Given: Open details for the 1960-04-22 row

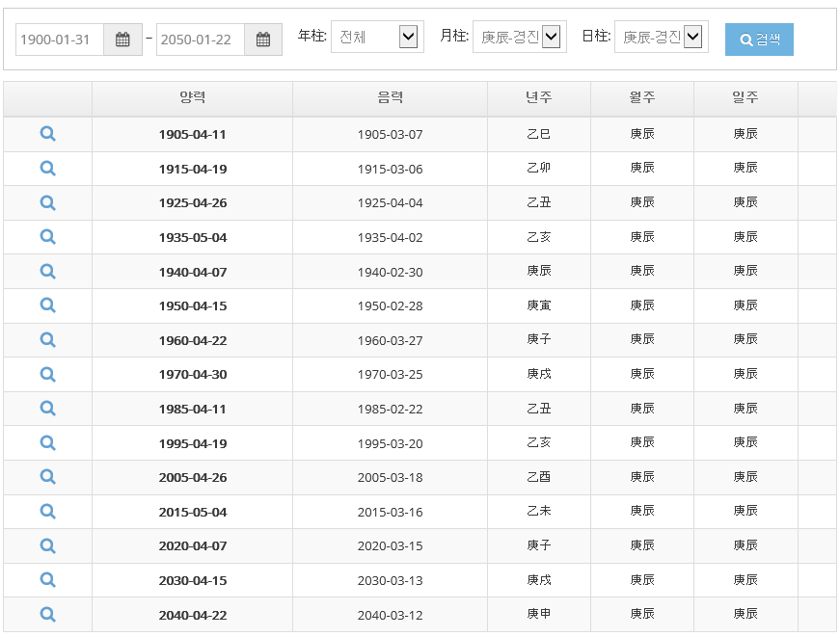Looking at the screenshot, I should [x=47, y=340].
